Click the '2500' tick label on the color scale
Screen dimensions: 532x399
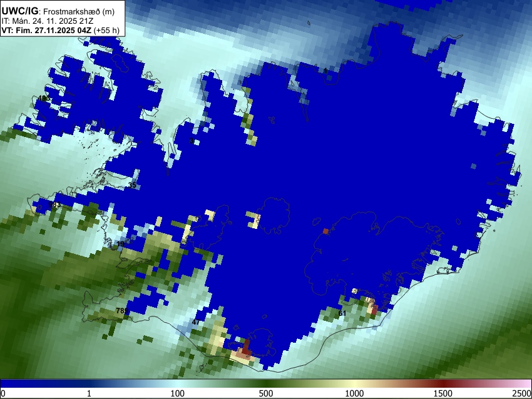pyautogui.click(x=522, y=393)
